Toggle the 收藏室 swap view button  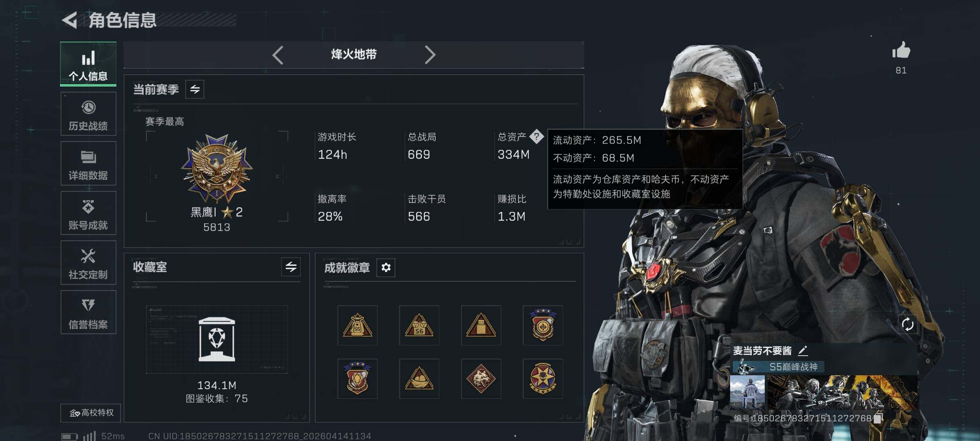(x=291, y=267)
